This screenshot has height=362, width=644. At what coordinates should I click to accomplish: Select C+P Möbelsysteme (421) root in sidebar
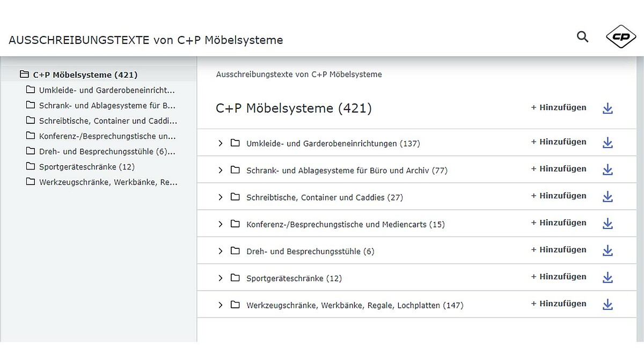point(85,75)
